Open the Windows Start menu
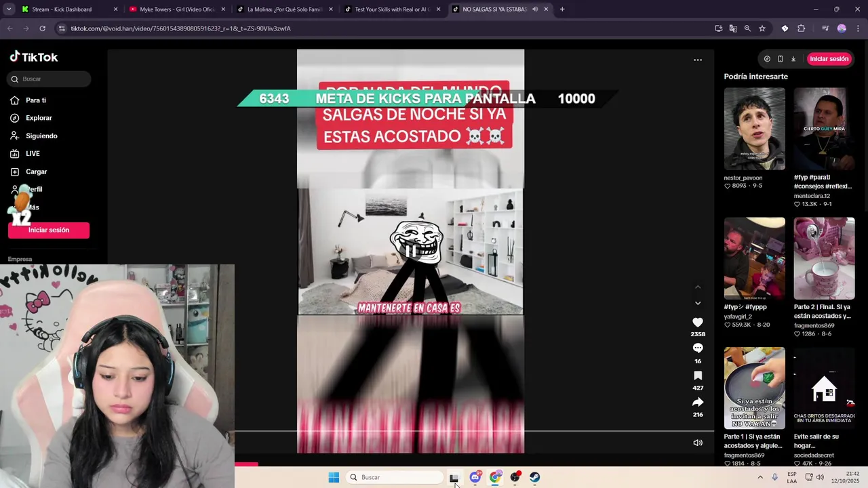 pyautogui.click(x=334, y=477)
